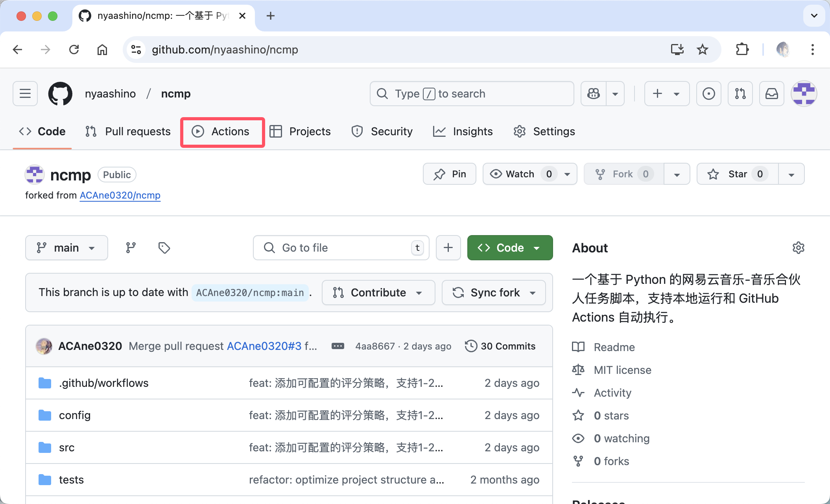Open the browser extensions puzzle icon

[742, 50]
